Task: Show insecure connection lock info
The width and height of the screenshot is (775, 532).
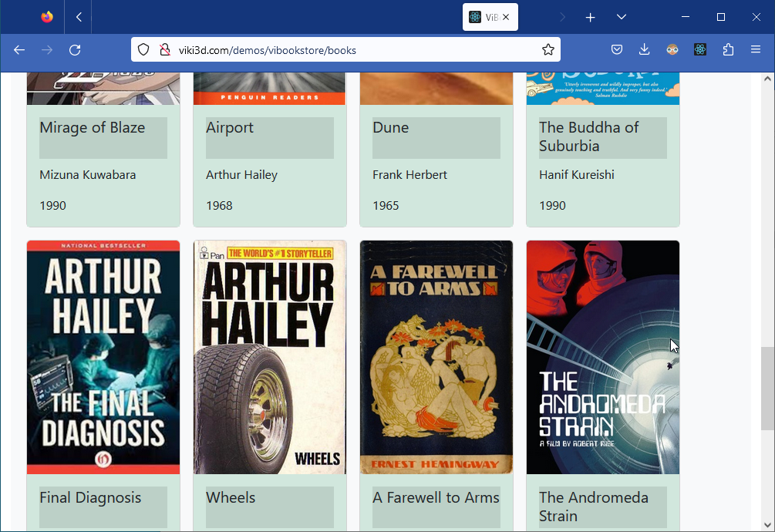Action: click(164, 50)
